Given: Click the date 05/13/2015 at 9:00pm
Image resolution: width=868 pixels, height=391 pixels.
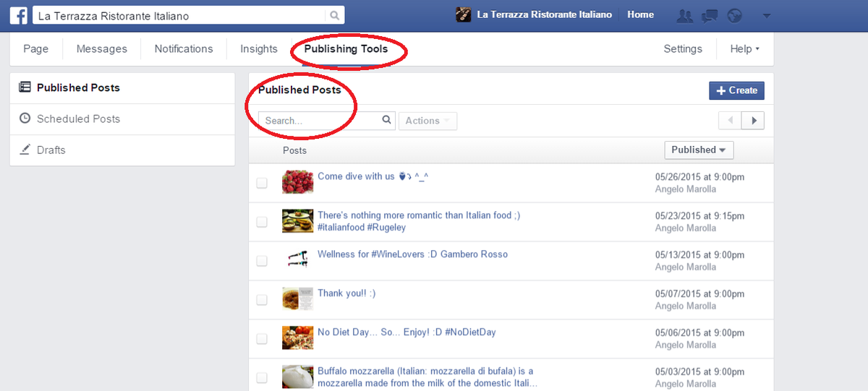Looking at the screenshot, I should click(699, 255).
